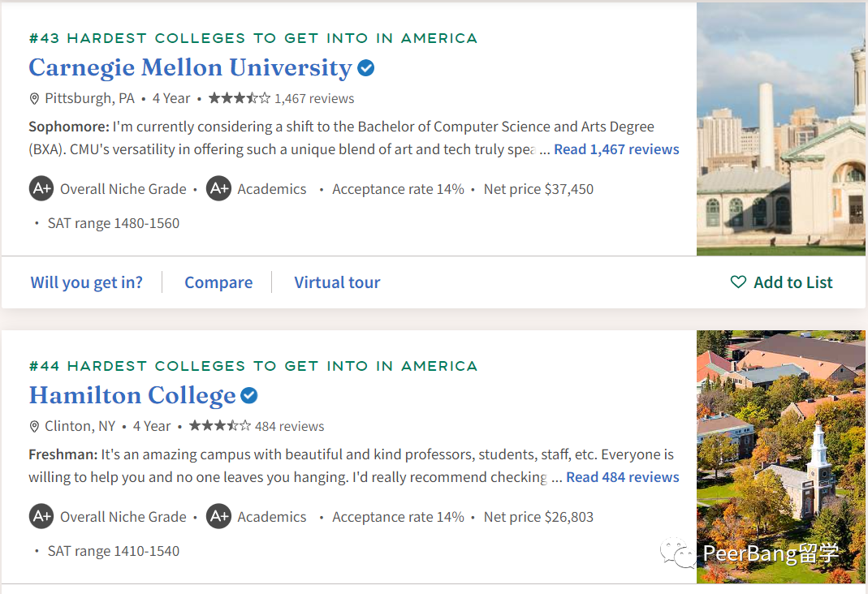This screenshot has width=868, height=594.
Task: Click Hamilton College A+ Academics grade badge
Action: [x=218, y=517]
